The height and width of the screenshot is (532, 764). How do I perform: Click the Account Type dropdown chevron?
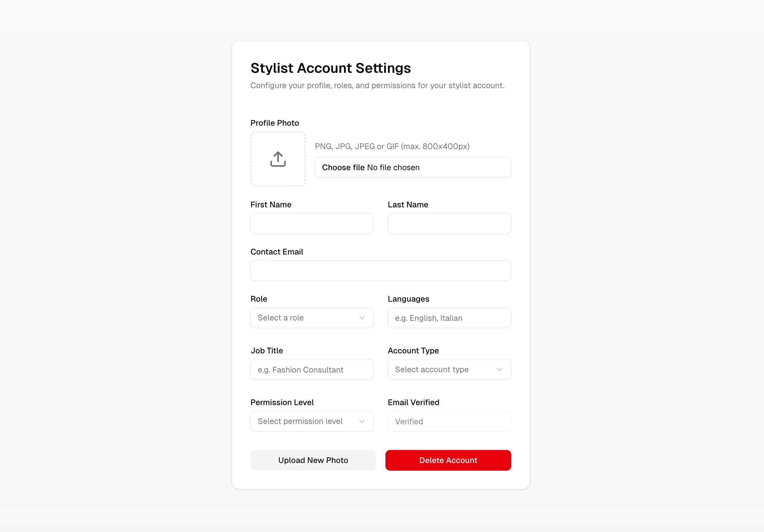pyautogui.click(x=499, y=369)
